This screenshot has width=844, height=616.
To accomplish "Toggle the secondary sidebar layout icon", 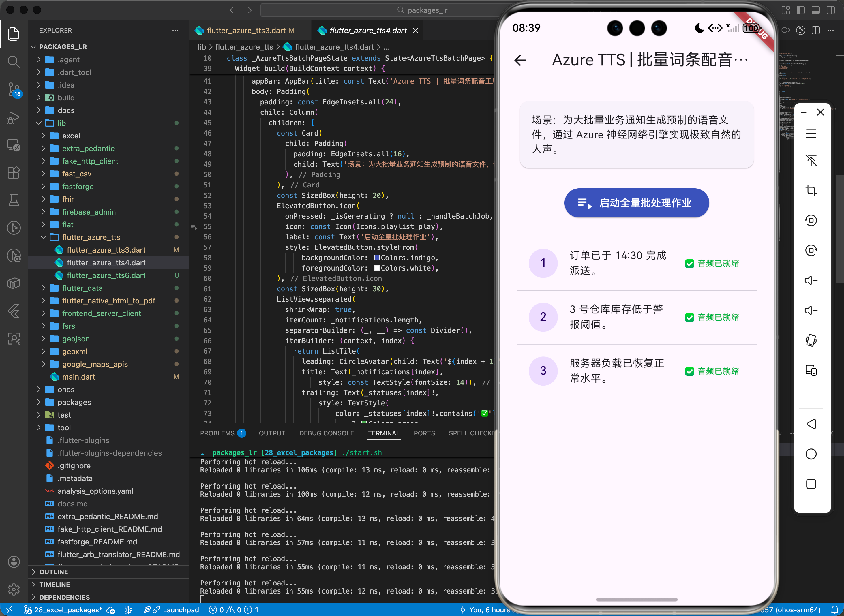I will (x=830, y=10).
